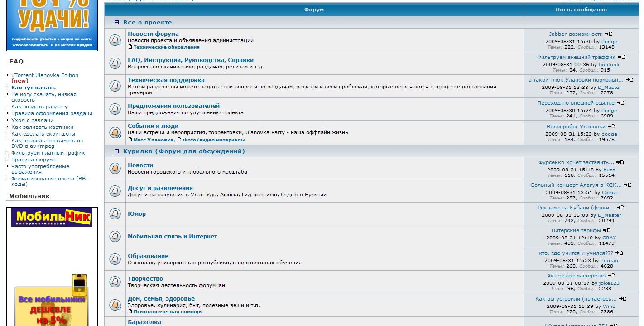Open the Мобильная связь и Интернет forum
The height and width of the screenshot is (326, 644).
point(173,237)
